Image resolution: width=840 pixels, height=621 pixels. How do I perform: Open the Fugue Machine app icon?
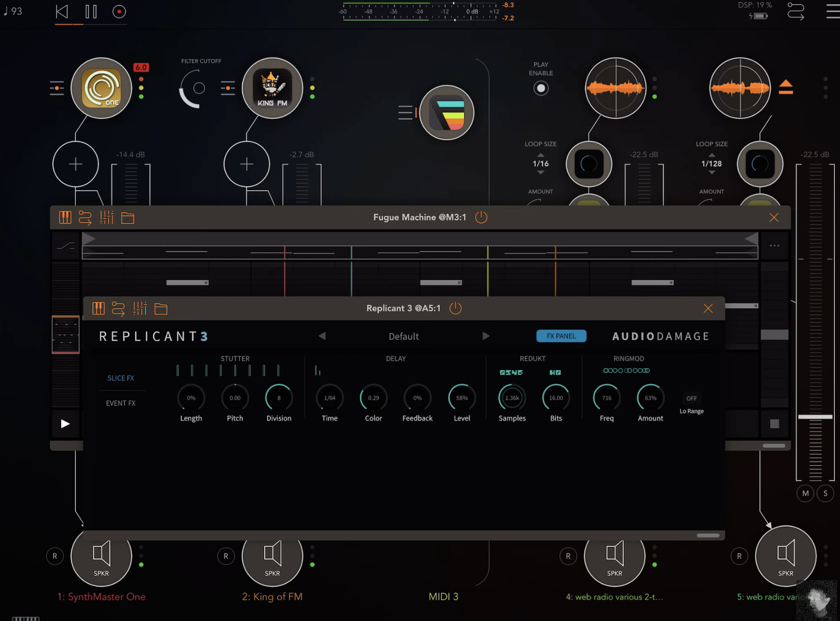click(x=447, y=112)
